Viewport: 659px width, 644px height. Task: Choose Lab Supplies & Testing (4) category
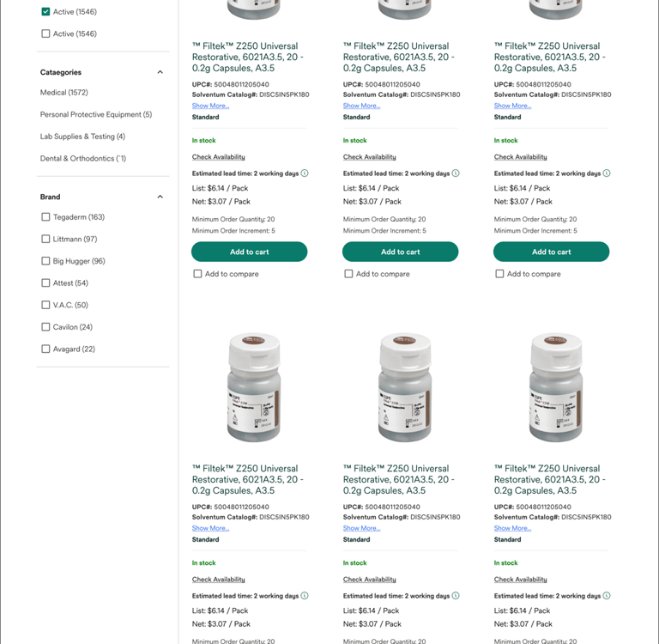pos(82,137)
